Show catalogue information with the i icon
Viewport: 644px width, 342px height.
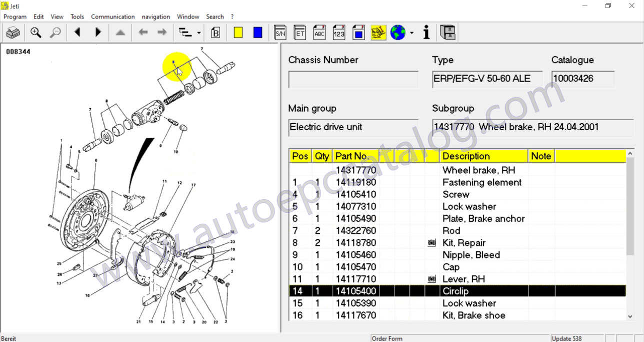point(426,32)
